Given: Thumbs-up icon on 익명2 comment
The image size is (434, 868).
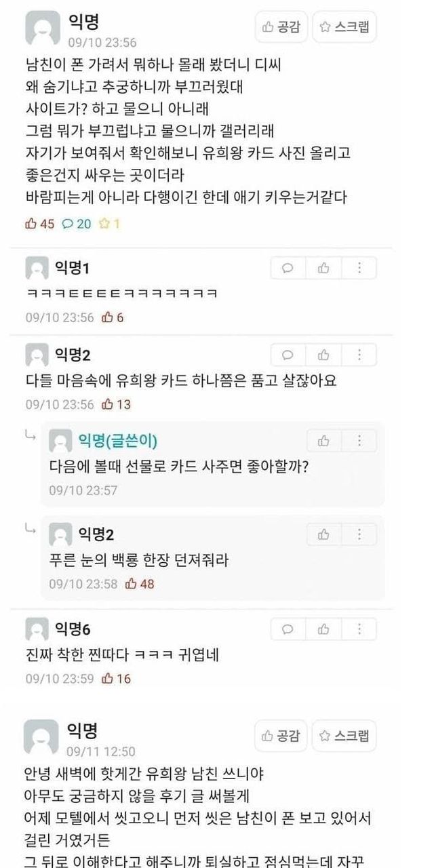Looking at the screenshot, I should click(x=323, y=355).
